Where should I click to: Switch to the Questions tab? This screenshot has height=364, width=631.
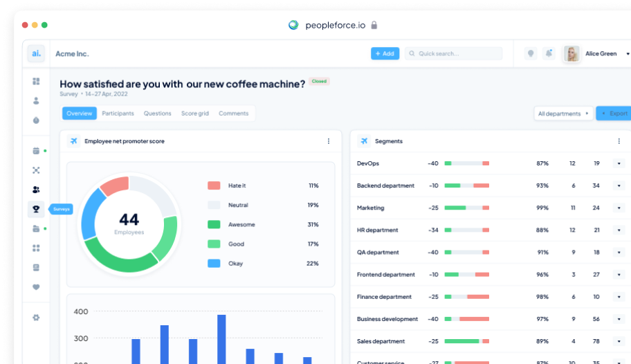tap(157, 113)
